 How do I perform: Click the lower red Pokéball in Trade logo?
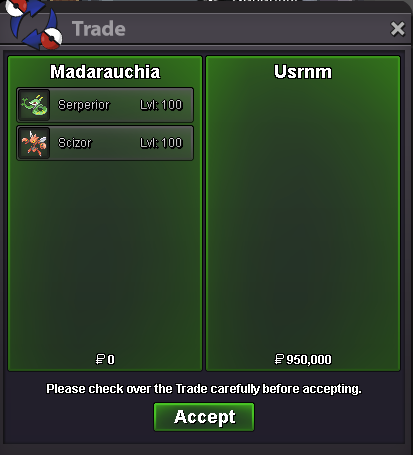coord(51,38)
